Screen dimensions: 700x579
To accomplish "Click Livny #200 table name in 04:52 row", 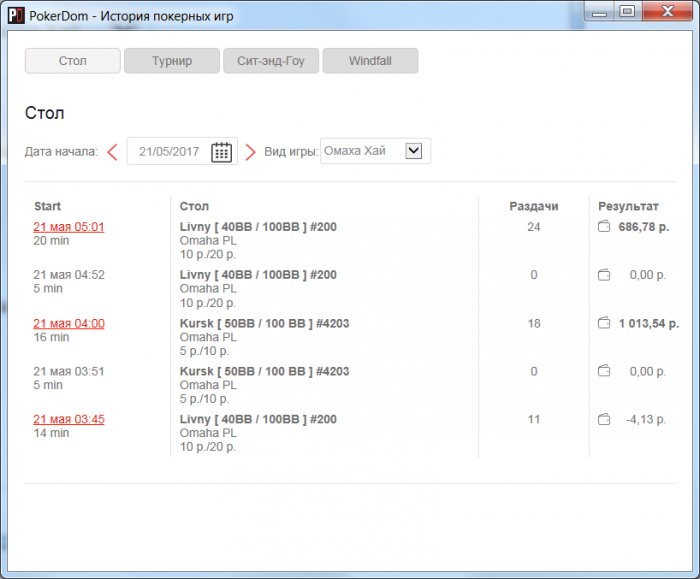I will [x=258, y=275].
